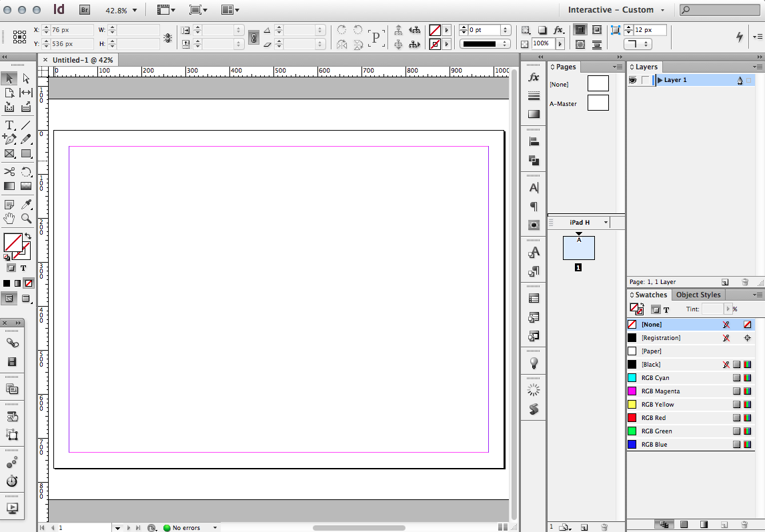765x532 pixels.
Task: Click the X position input field
Action: [72, 30]
